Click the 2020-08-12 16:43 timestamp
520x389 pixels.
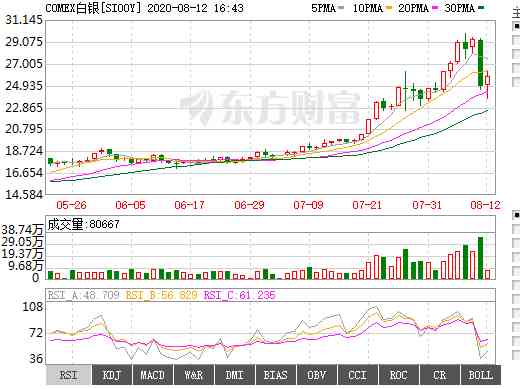pos(195,8)
